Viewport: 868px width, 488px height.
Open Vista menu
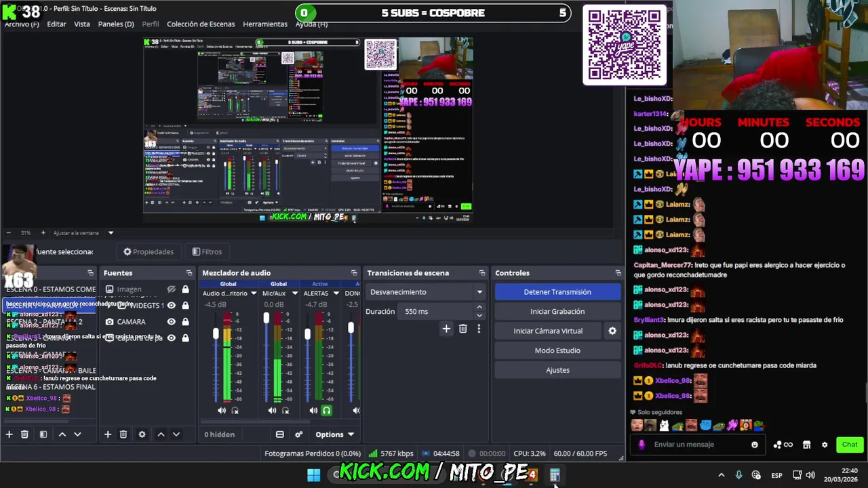82,24
